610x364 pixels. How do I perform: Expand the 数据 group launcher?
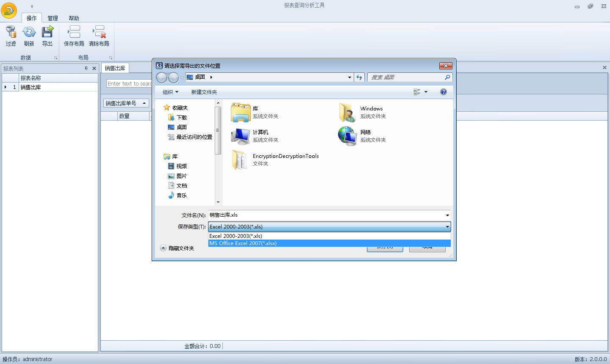click(55, 58)
